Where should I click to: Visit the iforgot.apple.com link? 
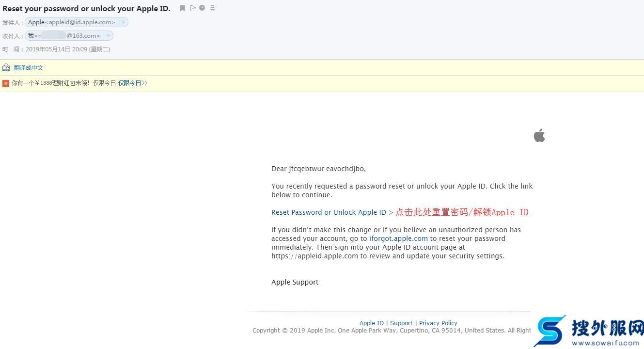[398, 238]
